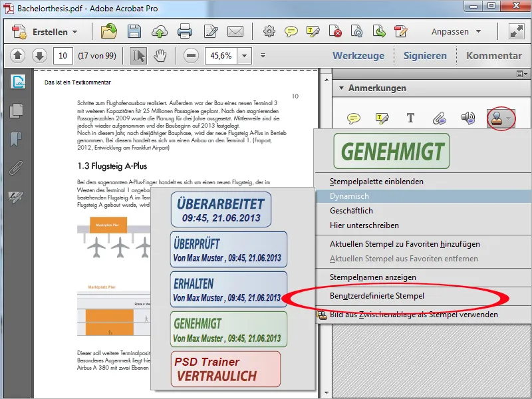532x399 pixels.
Task: Toggle the fullscreen expand arrows icon
Action: [516, 31]
